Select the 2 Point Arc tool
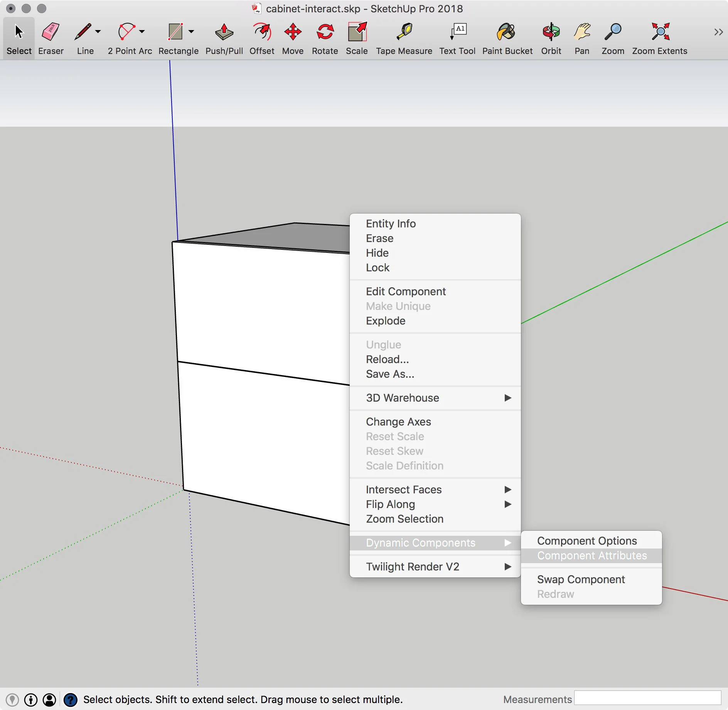Viewport: 728px width, 710px height. pos(127,38)
